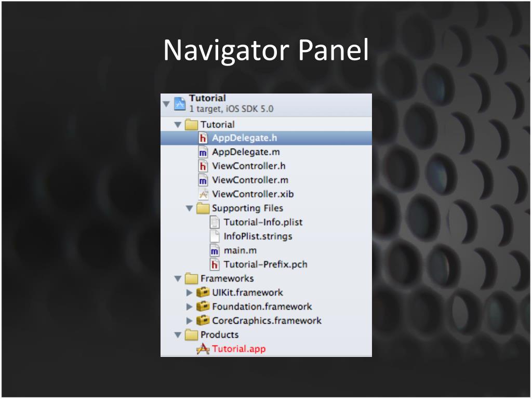The height and width of the screenshot is (399, 532).
Task: Click the ViewController.m implementation file icon
Action: click(x=203, y=180)
